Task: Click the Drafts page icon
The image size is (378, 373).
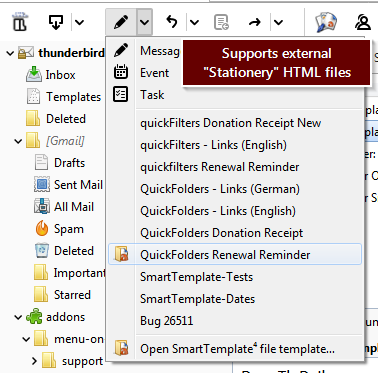Action: point(41,162)
